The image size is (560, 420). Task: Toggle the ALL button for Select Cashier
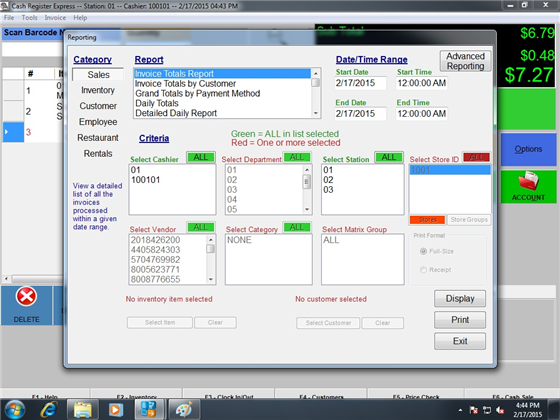tap(201, 158)
